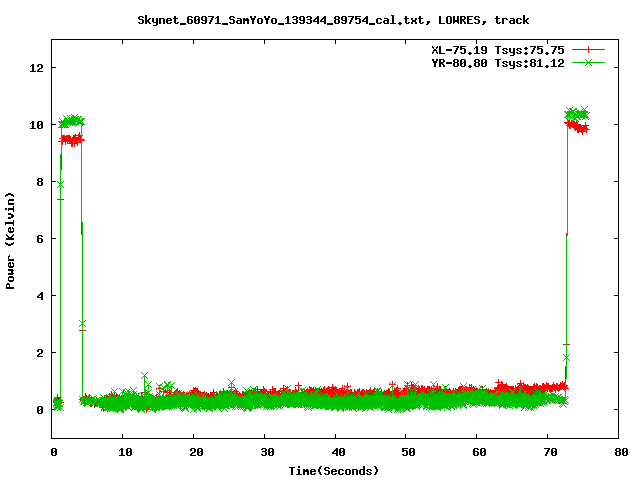640x480 pixels.
Task: Click the green marker near 8 K on first rising edge
Action: click(x=60, y=184)
